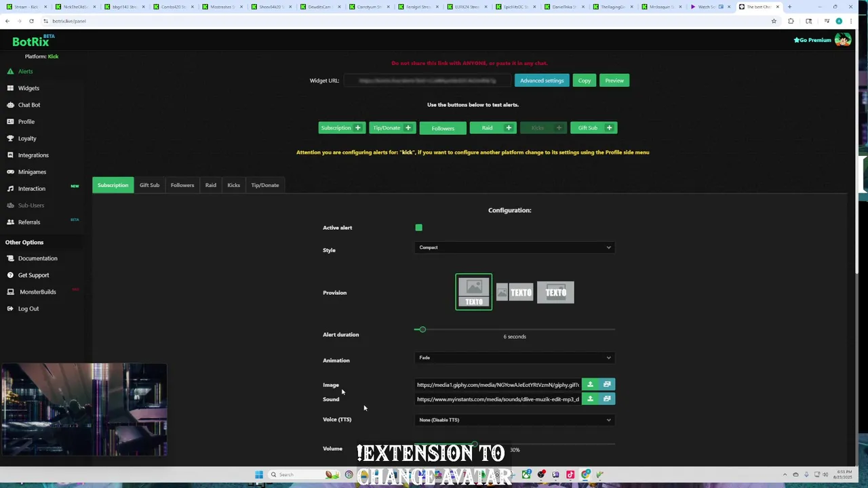Screen dimensions: 868x488
Task: Switch to the Raid config tab
Action: pos(211,185)
